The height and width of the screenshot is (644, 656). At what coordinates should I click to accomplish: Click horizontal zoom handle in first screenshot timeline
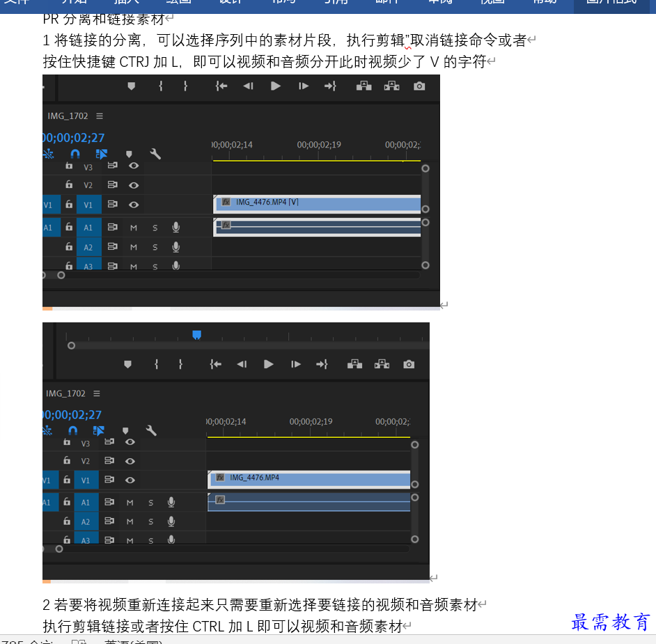[x=61, y=276]
